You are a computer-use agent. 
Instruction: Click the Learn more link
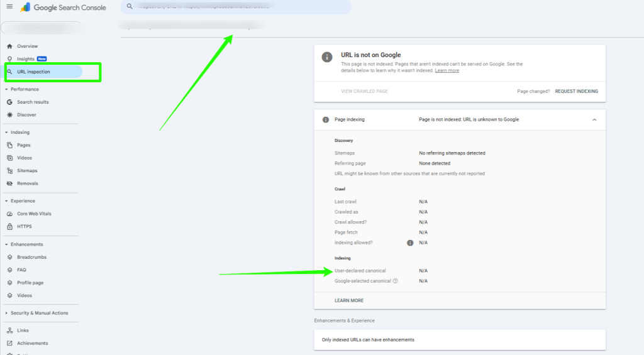click(x=447, y=70)
